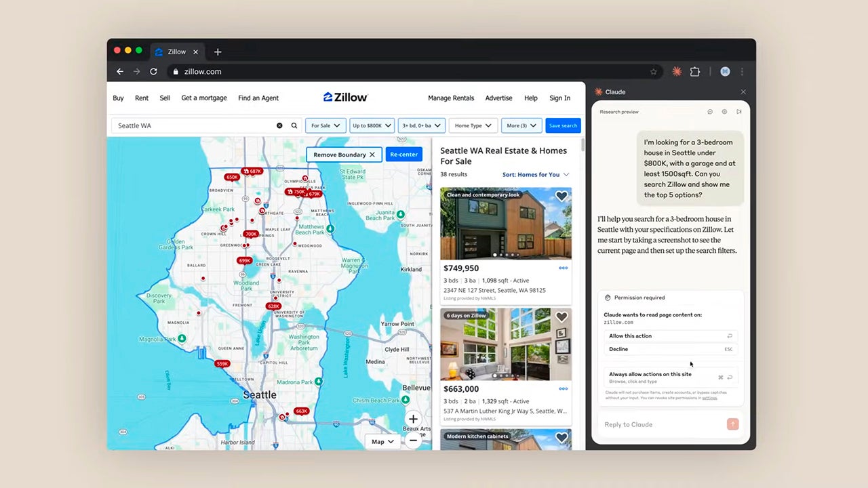Expand the More (3) filters dropdown
Screen dimensions: 868x488
pyautogui.click(x=521, y=125)
